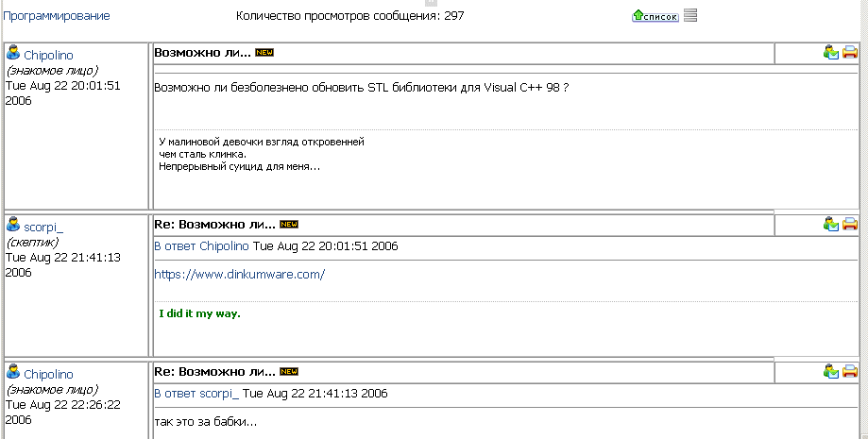Print scorpi_'s reply using the printer icon
The height and width of the screenshot is (439, 868).
pyautogui.click(x=850, y=225)
